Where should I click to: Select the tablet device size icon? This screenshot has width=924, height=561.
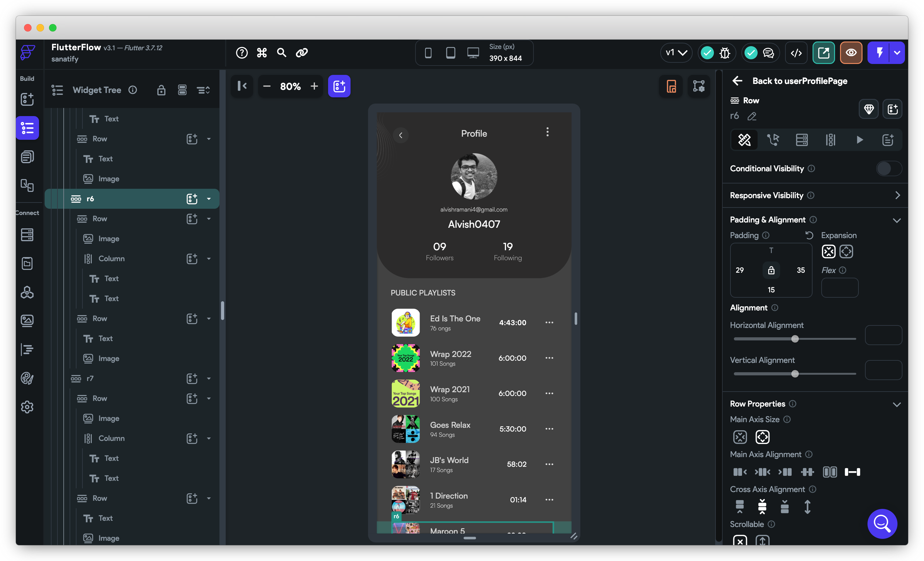[x=450, y=53]
